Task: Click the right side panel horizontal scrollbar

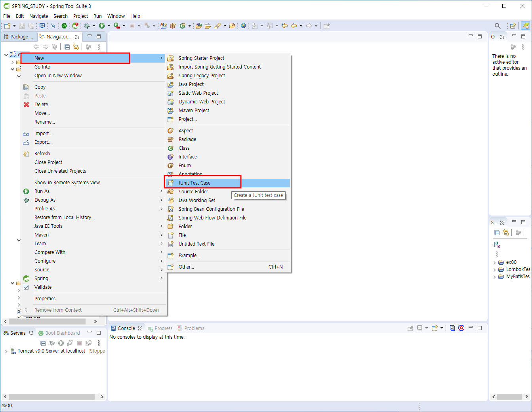Action: [x=509, y=397]
